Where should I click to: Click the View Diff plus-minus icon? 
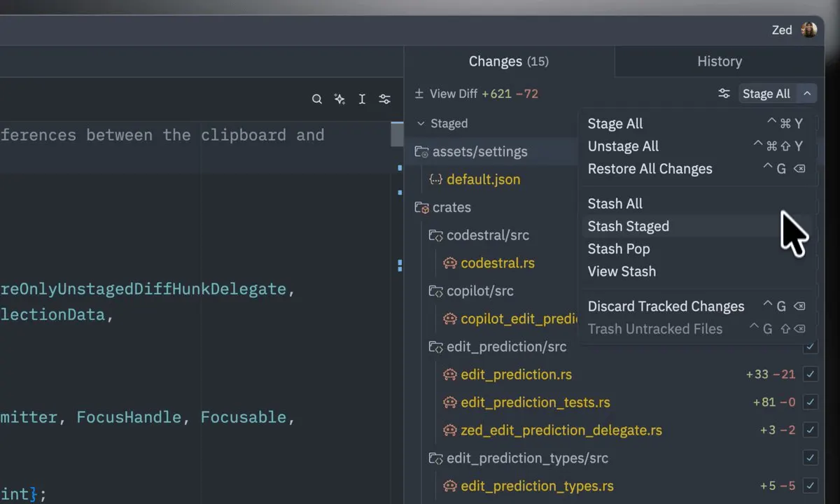point(419,94)
